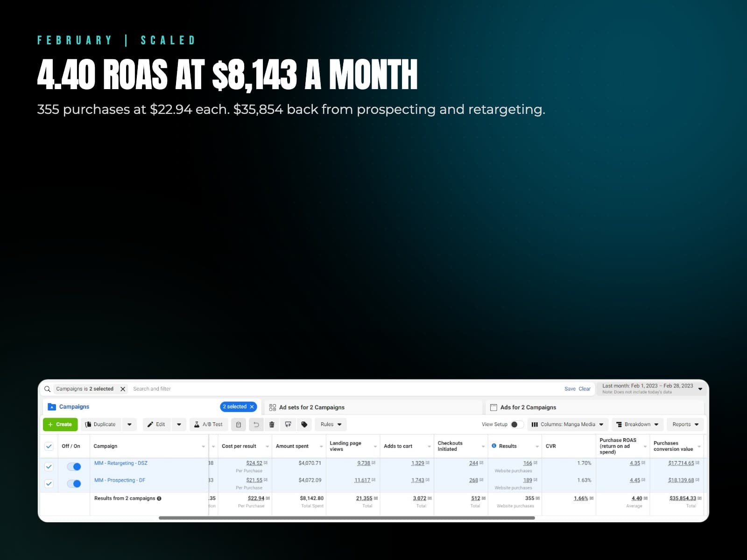Sort by CVR column header

pos(551,446)
